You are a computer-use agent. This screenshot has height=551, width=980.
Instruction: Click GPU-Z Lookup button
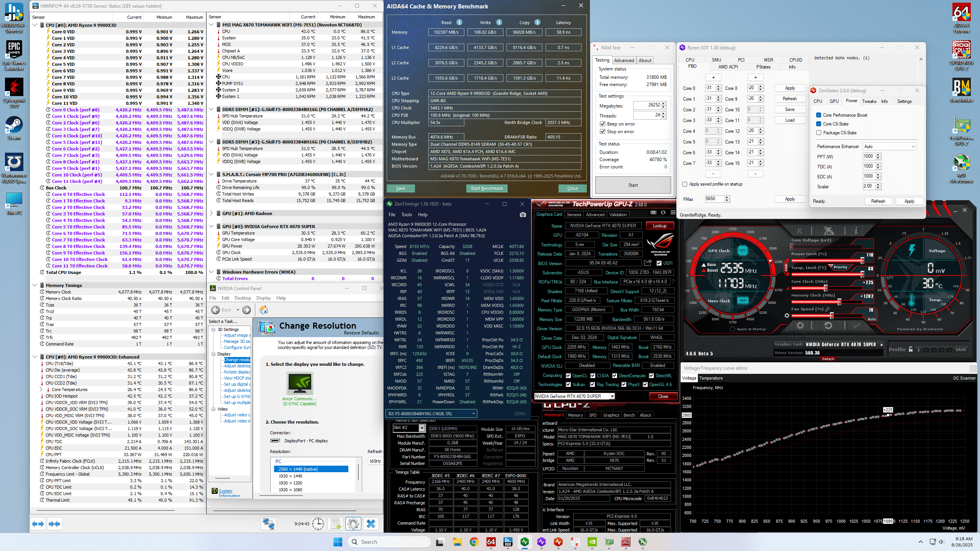659,226
